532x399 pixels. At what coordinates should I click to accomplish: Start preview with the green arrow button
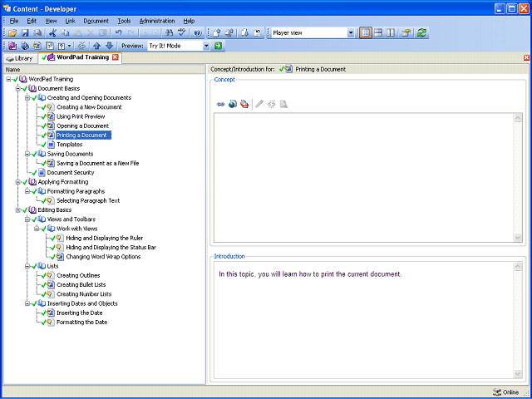click(218, 46)
